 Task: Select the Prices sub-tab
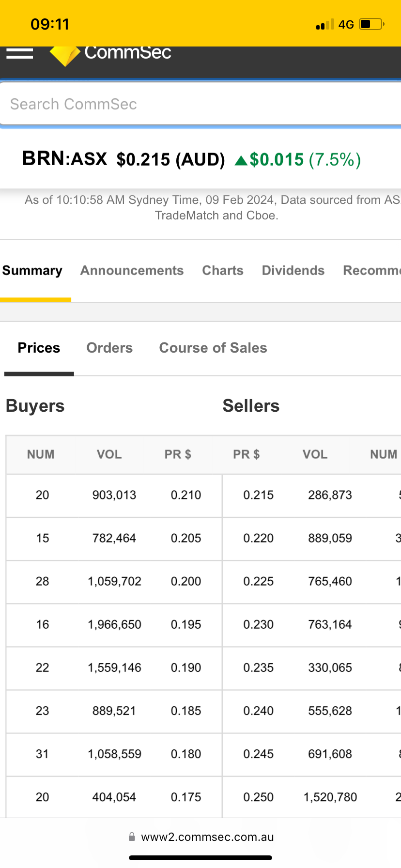coord(39,348)
